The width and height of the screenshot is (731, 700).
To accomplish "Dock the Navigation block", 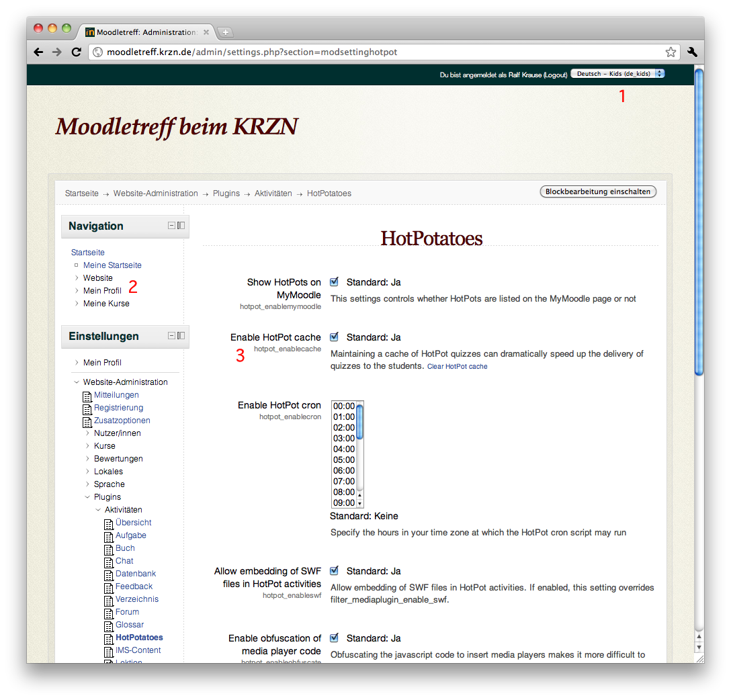I will point(181,226).
